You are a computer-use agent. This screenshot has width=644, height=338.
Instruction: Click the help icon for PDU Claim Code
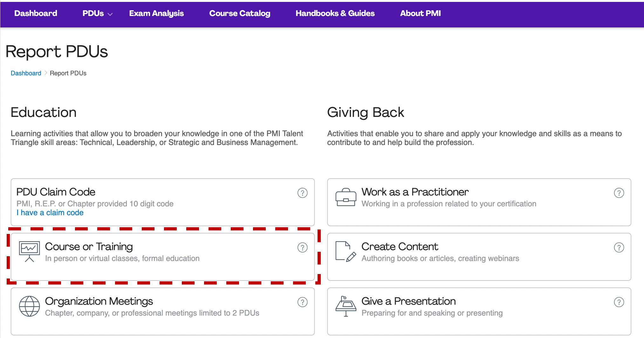tap(302, 193)
